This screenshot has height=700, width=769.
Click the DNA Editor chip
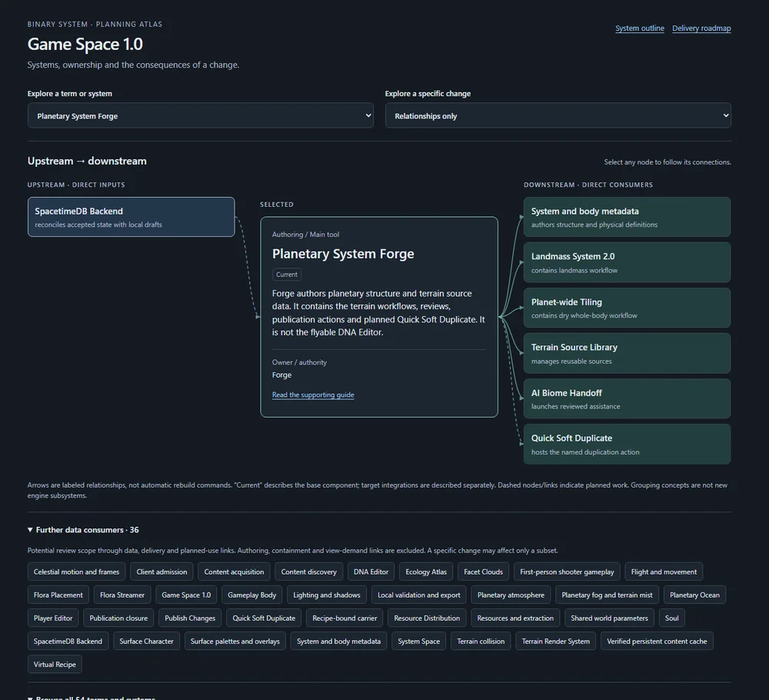371,572
